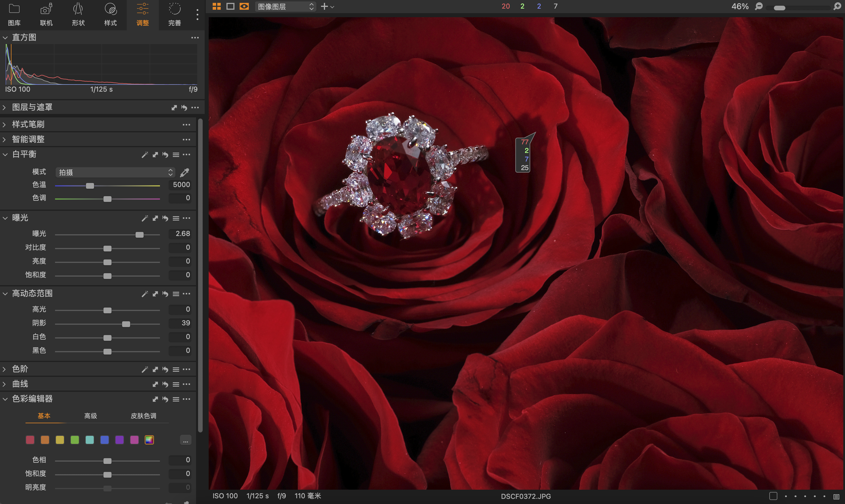Reset the 曲线 curves tool
This screenshot has height=504, width=845.
pos(165,384)
